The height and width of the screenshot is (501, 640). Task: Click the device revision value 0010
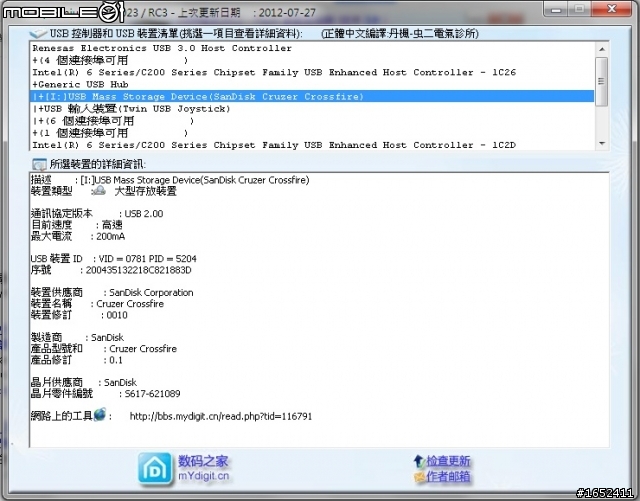point(117,315)
